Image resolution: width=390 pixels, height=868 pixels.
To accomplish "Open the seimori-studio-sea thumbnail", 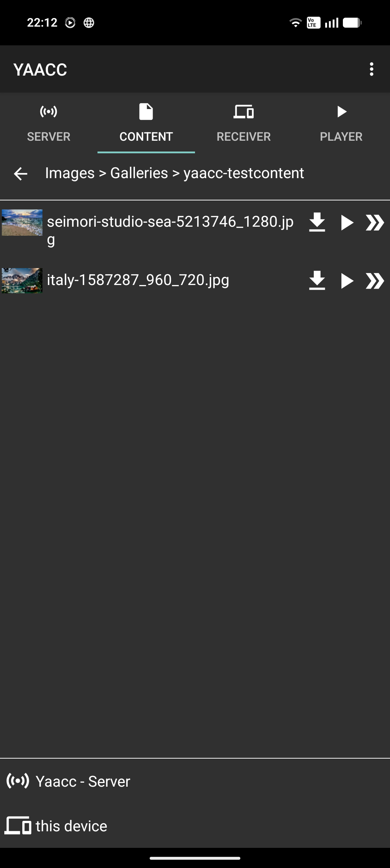I will pyautogui.click(x=22, y=222).
